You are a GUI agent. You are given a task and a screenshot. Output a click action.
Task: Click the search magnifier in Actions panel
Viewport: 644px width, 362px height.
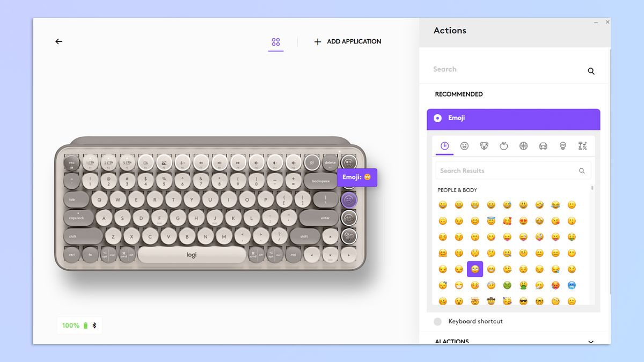point(591,71)
